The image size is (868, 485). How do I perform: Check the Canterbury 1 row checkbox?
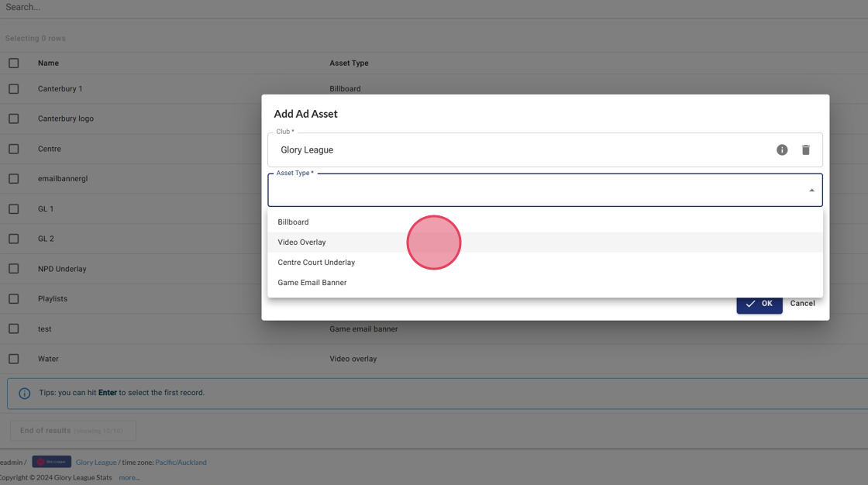coord(14,89)
